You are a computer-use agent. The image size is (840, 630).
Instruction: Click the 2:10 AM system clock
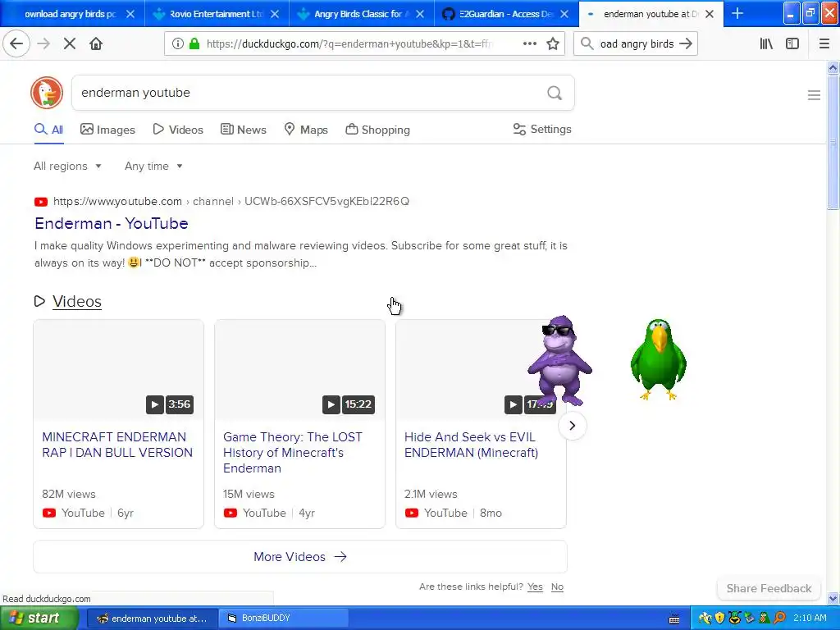[810, 619]
